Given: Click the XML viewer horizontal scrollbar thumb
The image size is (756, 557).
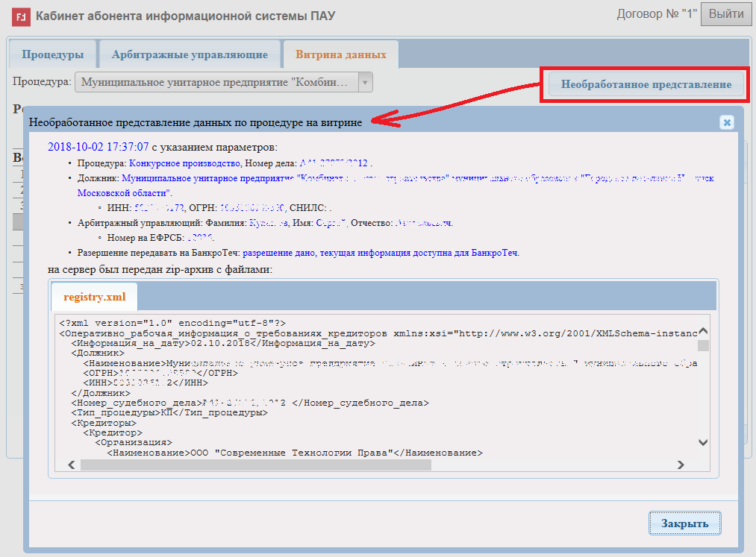Looking at the screenshot, I should [x=255, y=465].
